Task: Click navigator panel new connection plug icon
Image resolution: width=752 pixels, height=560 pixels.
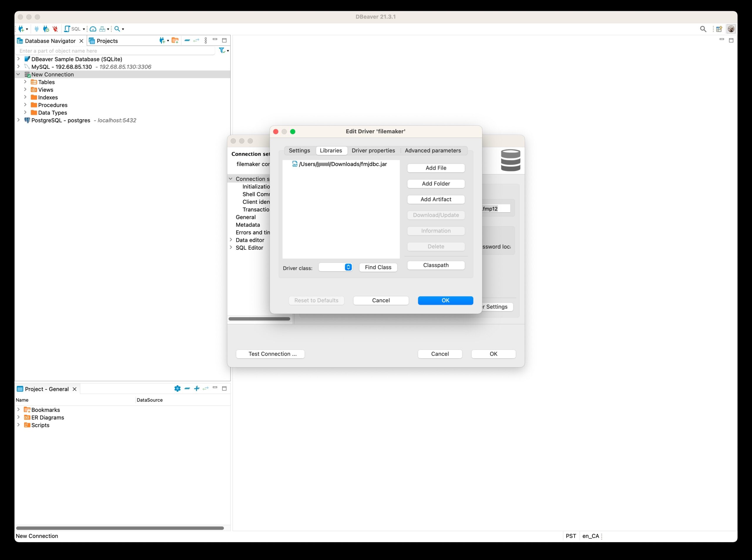Action: 162,41
